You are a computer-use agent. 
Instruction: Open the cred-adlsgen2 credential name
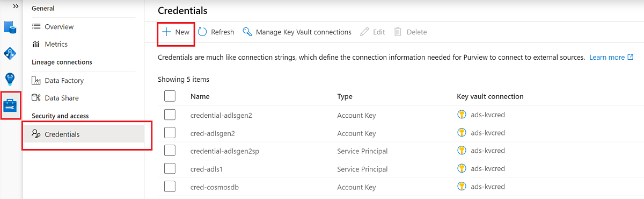(x=213, y=133)
